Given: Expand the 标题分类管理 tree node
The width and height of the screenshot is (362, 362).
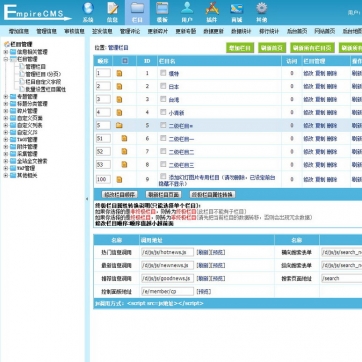Looking at the screenshot, I should 6,104.
